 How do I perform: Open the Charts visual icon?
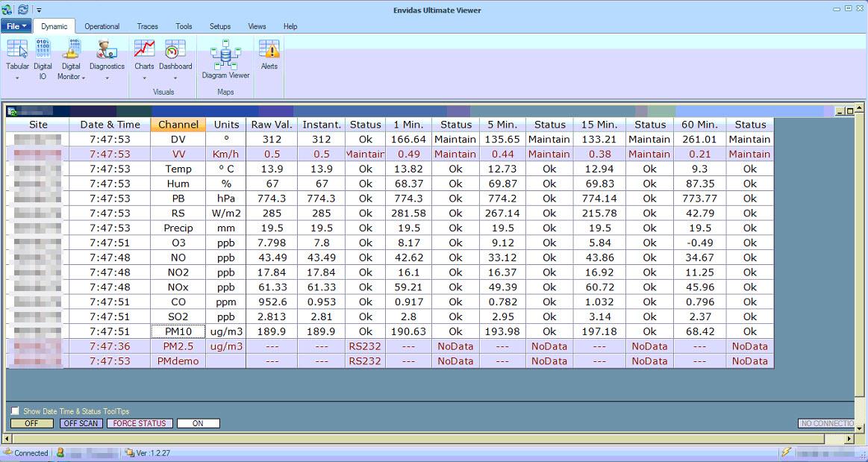[x=144, y=49]
